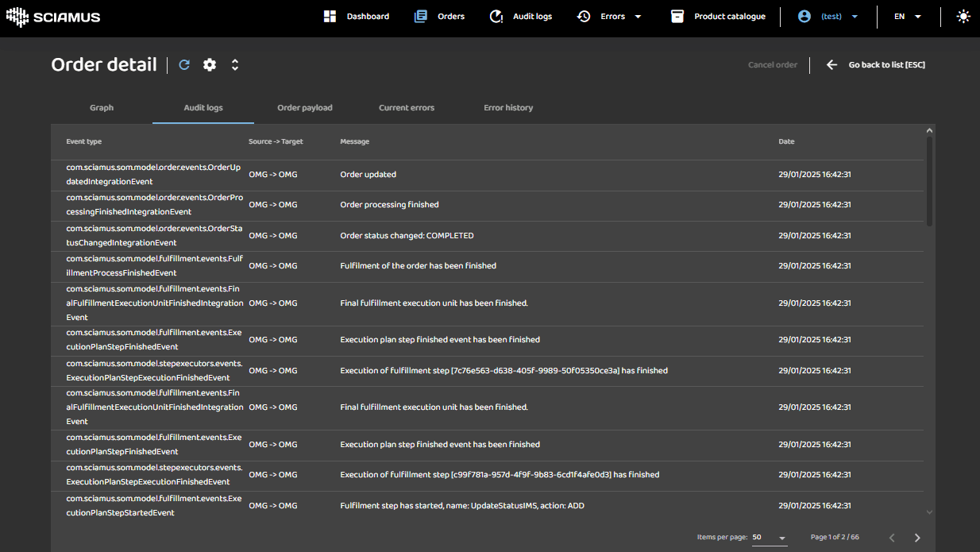Click the Errors history clock icon
This screenshot has height=552, width=980.
584,17
